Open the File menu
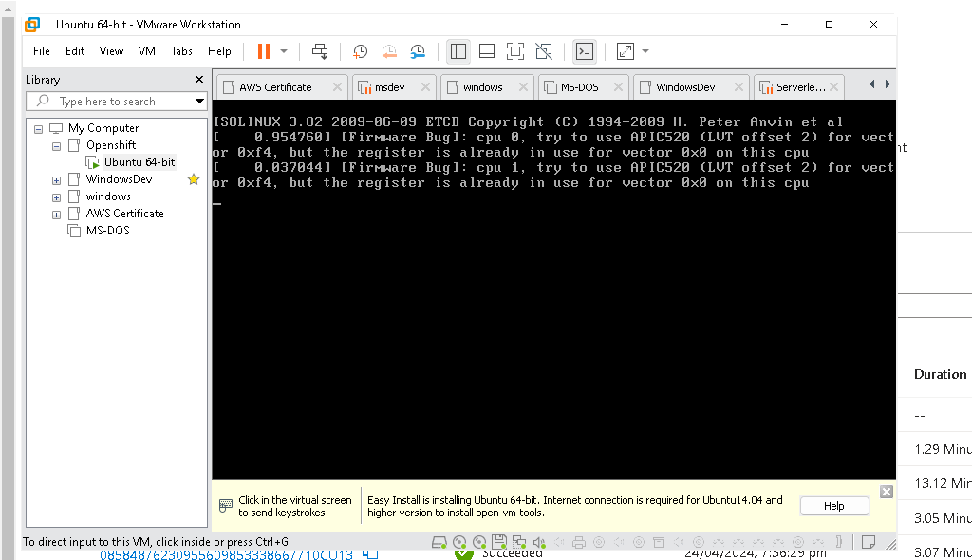 (42, 51)
